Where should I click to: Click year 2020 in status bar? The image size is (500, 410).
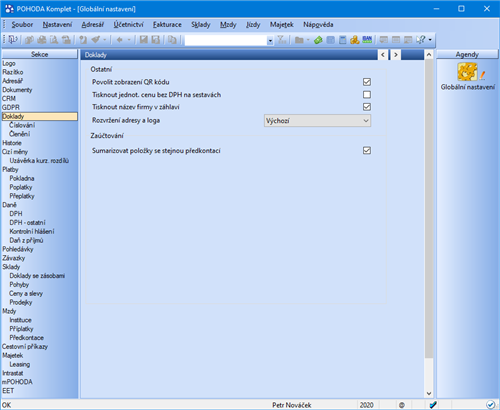pyautogui.click(x=366, y=405)
